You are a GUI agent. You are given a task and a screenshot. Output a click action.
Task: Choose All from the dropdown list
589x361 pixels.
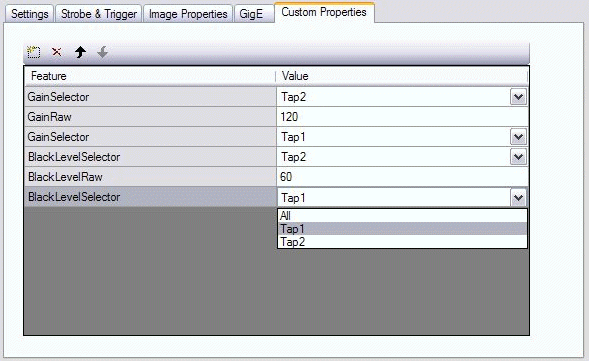tap(402, 216)
